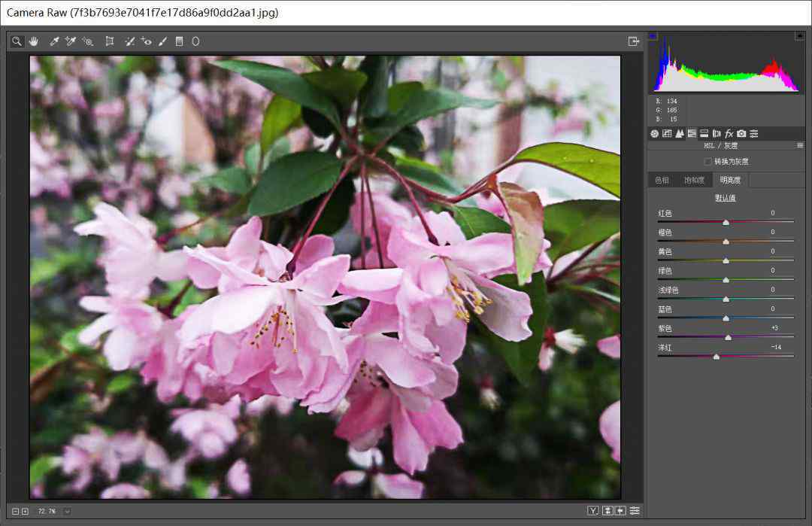
Task: Choose the Adjustment Brush tool
Action: (162, 41)
